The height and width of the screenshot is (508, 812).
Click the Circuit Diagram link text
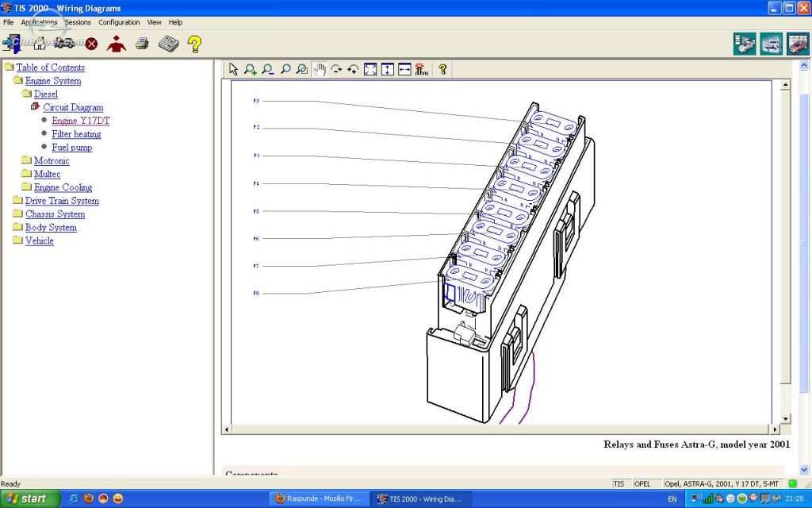[x=73, y=107]
